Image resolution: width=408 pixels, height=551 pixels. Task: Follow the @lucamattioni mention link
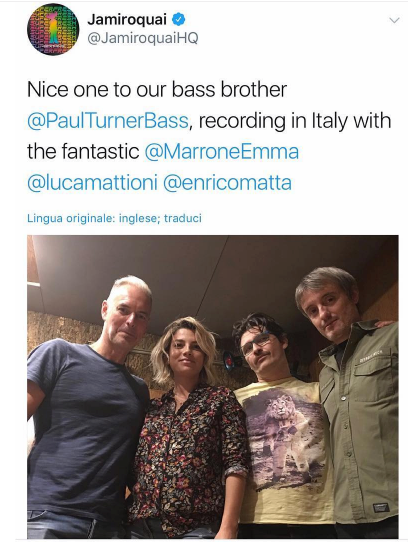[x=92, y=183]
